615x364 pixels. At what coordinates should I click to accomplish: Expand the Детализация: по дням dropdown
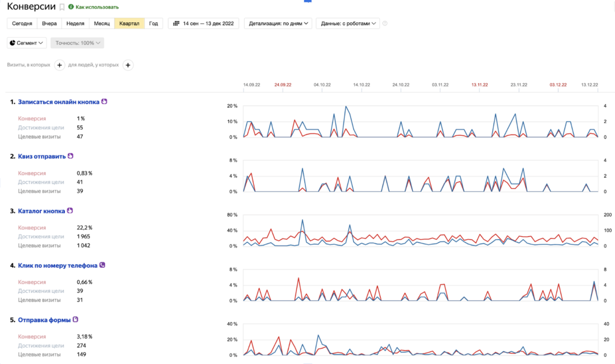(x=278, y=23)
